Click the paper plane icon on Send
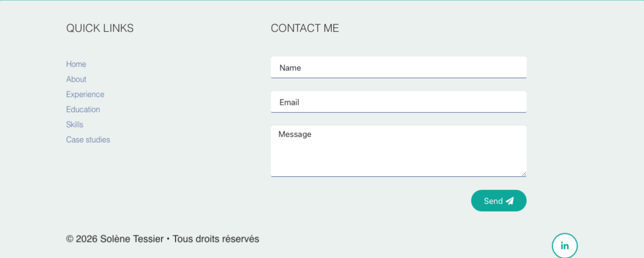Image resolution: width=644 pixels, height=258 pixels. (x=510, y=201)
